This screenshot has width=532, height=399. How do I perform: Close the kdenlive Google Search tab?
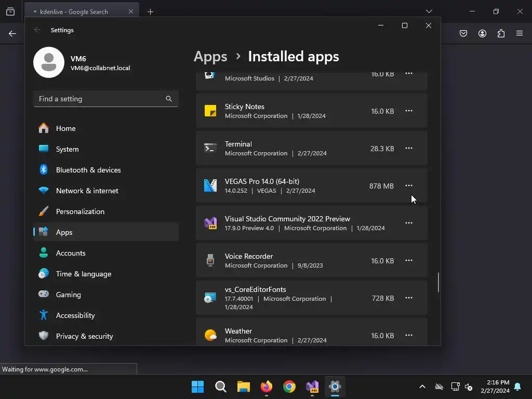point(131,11)
